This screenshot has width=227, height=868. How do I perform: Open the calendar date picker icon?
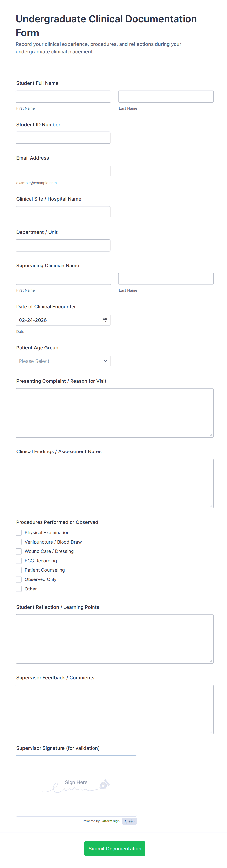(x=104, y=320)
